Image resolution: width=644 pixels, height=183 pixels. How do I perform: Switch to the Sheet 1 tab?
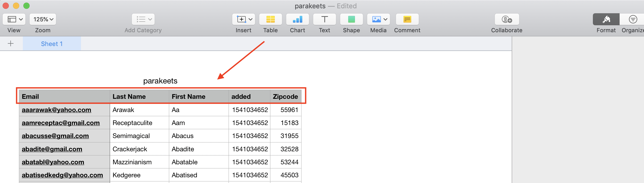click(x=52, y=44)
